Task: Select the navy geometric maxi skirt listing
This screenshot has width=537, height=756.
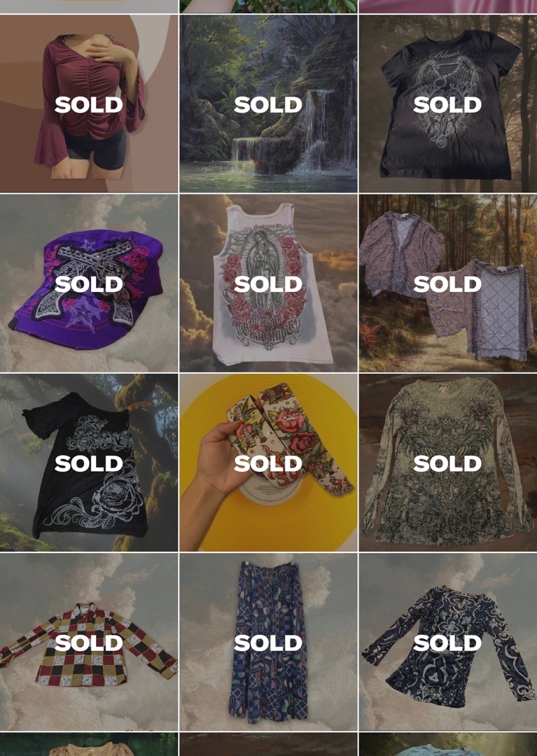Action: (269, 642)
